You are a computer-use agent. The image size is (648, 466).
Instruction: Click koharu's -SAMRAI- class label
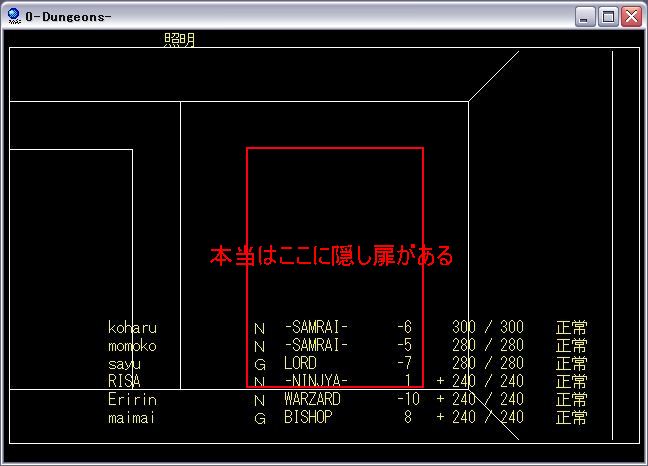[x=316, y=327]
